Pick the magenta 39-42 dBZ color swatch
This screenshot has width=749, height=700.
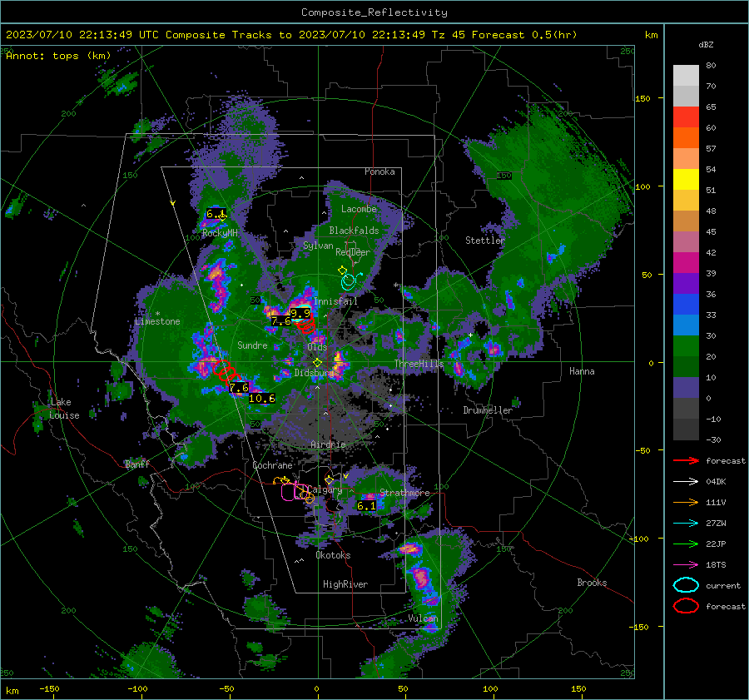tap(686, 263)
